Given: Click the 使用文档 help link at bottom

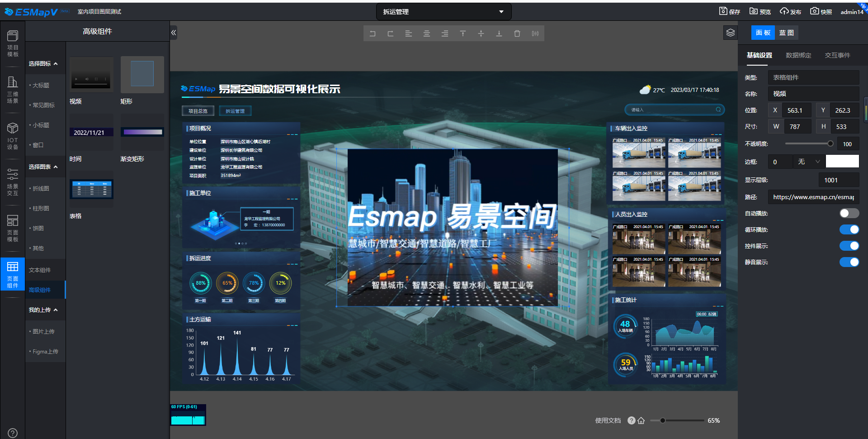Looking at the screenshot, I should pyautogui.click(x=608, y=420).
